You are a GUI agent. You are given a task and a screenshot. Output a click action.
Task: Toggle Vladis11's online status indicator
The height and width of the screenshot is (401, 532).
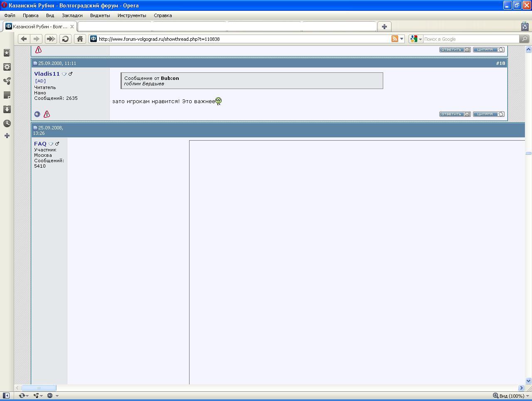click(37, 114)
